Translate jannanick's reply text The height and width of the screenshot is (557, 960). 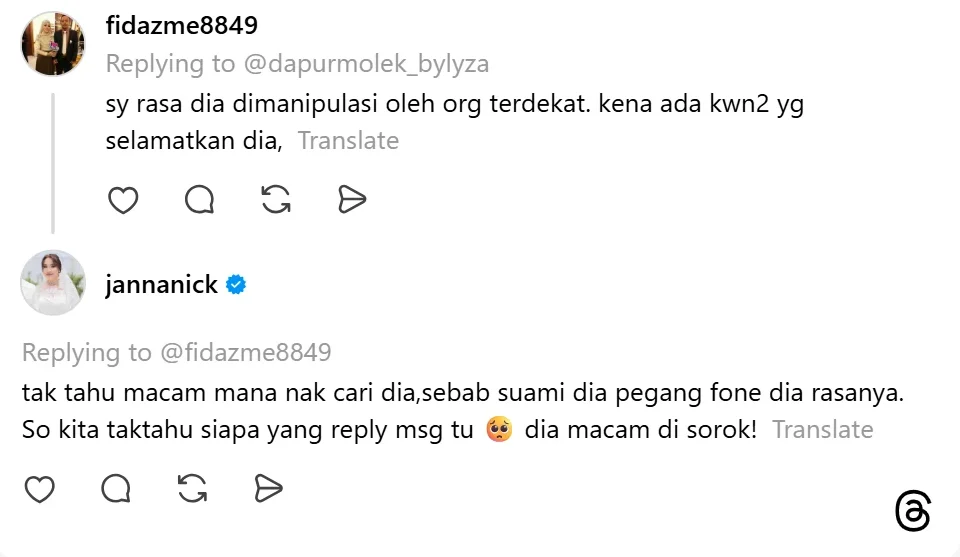822,430
